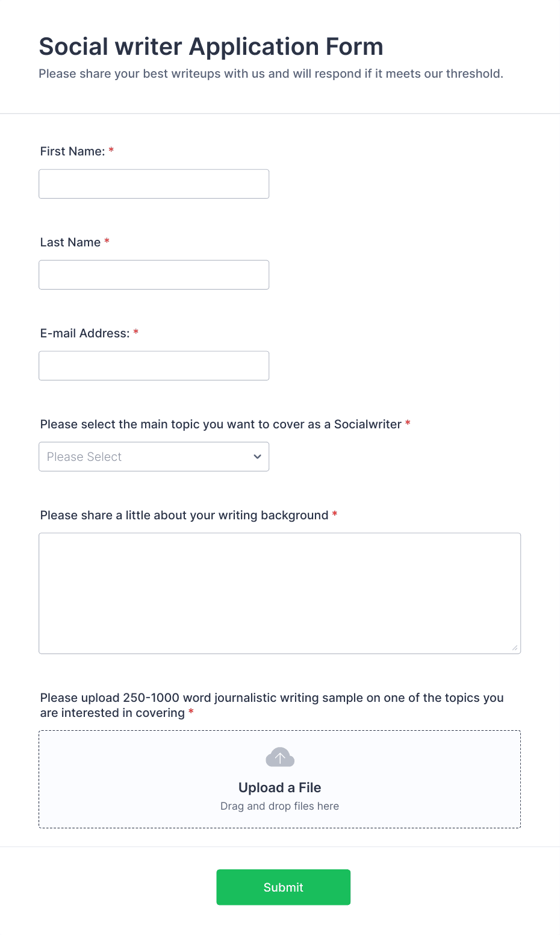Click the writing background question label
This screenshot has height=935, width=560.
[184, 515]
